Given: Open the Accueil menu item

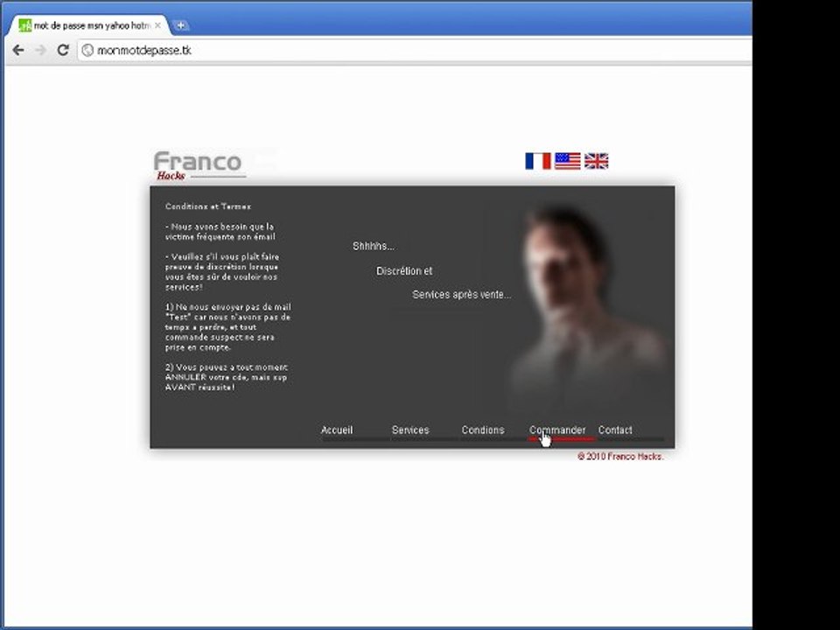Looking at the screenshot, I should point(337,430).
